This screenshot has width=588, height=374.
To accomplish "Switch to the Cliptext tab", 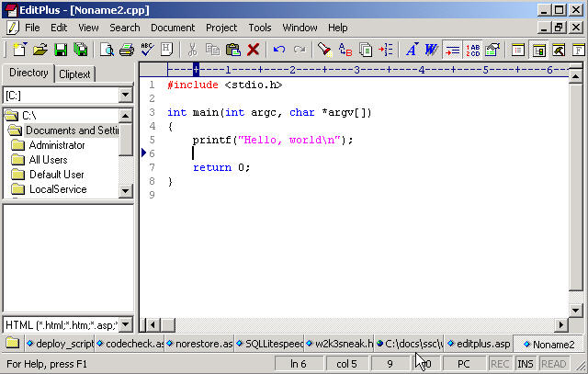I will pyautogui.click(x=74, y=74).
